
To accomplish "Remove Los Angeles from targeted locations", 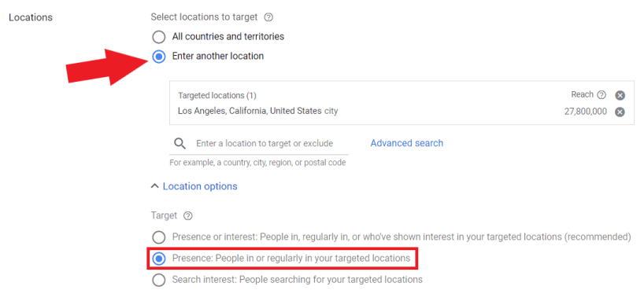I will [x=620, y=112].
